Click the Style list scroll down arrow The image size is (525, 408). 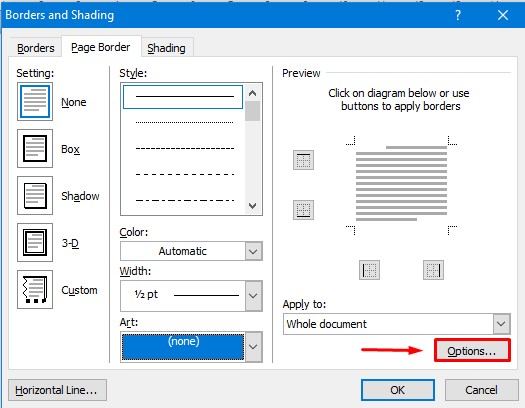coord(253,205)
